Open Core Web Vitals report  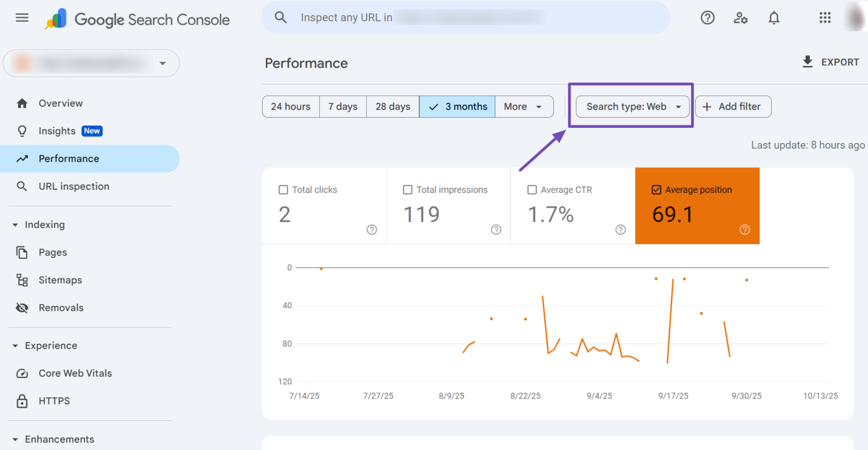tap(75, 373)
